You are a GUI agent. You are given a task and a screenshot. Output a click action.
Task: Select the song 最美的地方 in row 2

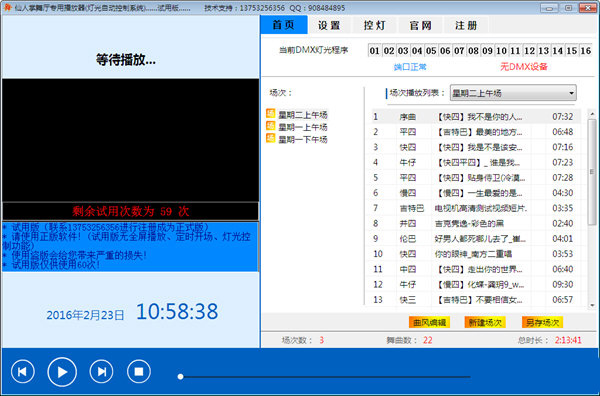click(476, 132)
